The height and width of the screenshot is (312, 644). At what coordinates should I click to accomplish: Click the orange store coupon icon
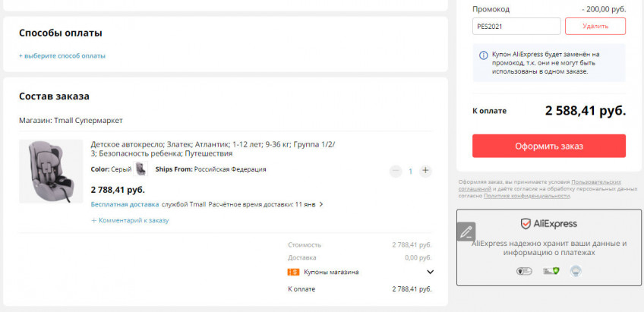pos(294,272)
